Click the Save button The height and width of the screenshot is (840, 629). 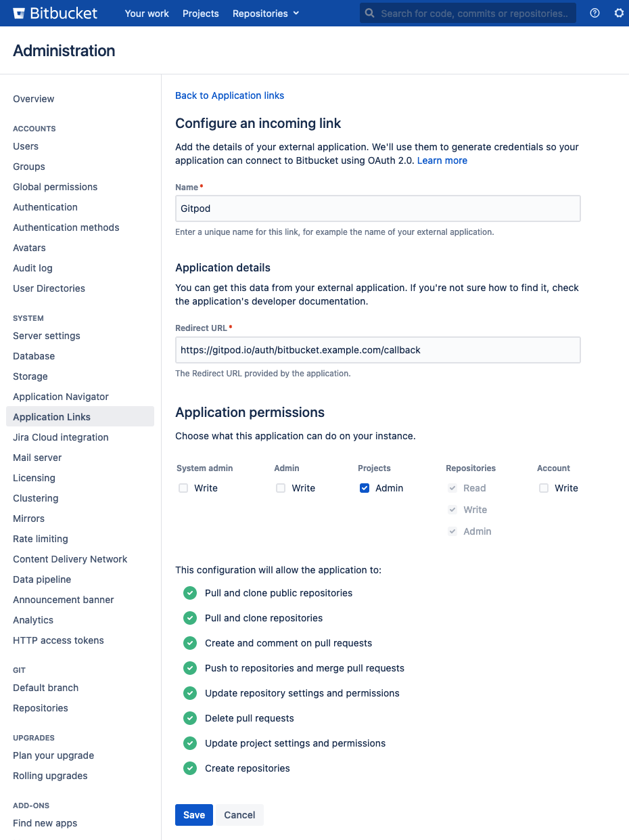coord(193,814)
